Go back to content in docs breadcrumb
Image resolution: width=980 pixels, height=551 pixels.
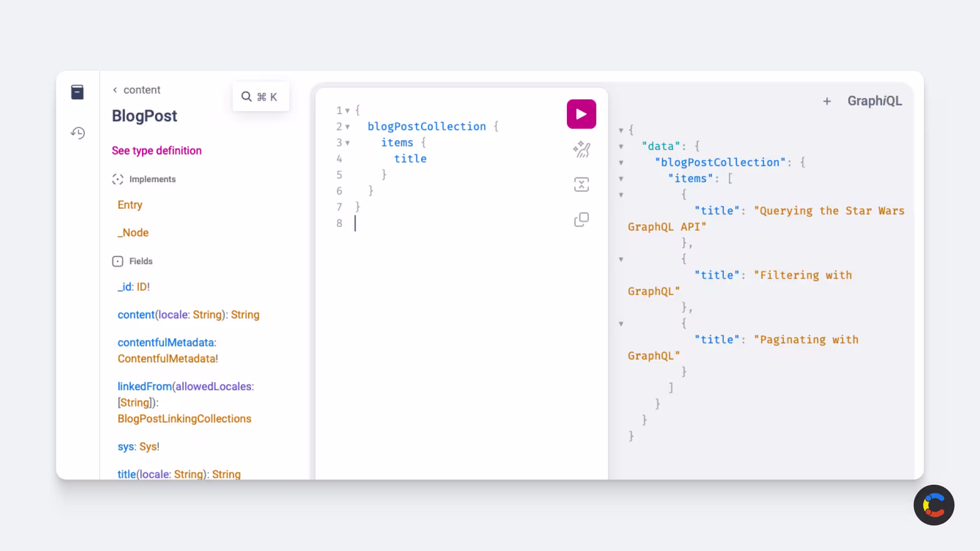(136, 90)
